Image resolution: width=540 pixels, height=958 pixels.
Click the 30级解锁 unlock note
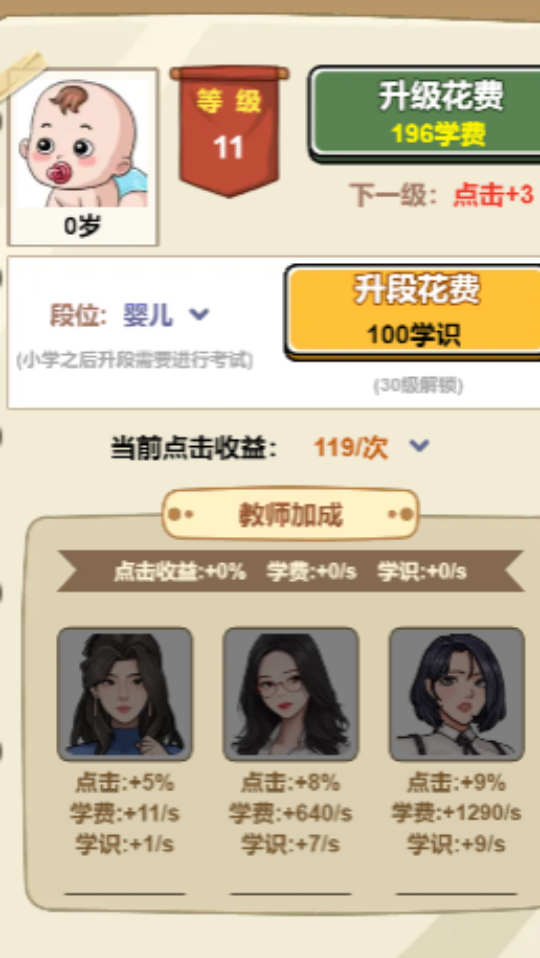pos(418,386)
